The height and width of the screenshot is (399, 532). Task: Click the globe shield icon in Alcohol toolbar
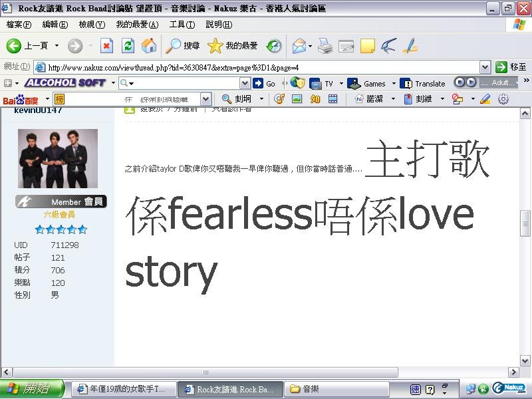point(297,83)
